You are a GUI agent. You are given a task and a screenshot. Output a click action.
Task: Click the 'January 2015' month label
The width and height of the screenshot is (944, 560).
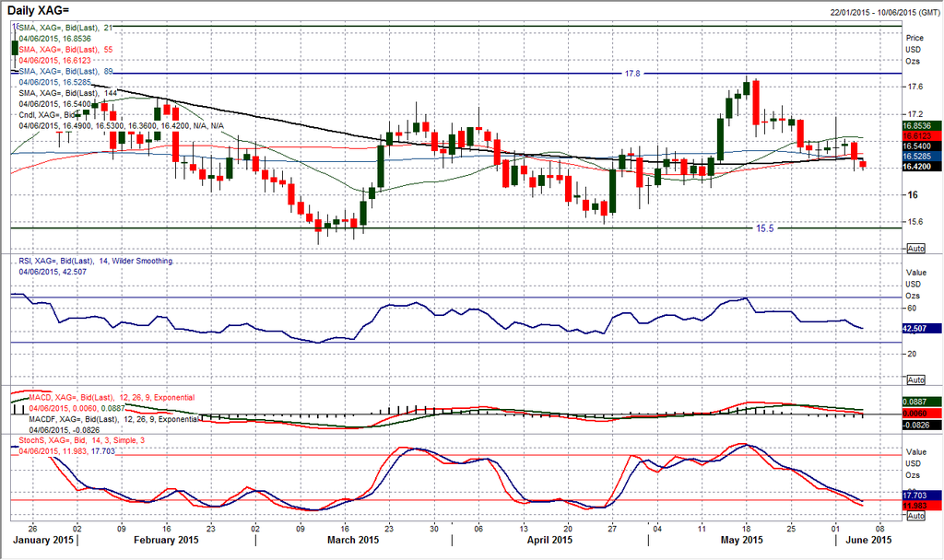(x=43, y=540)
